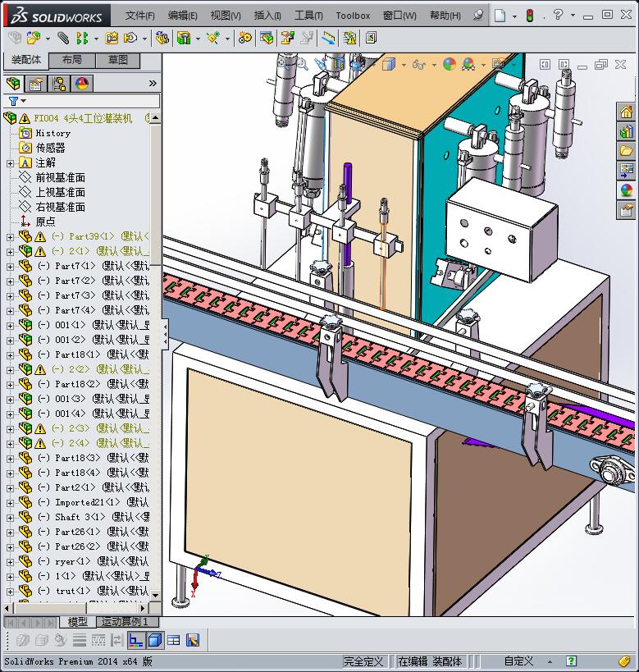Open the Display Style cube icon
The image size is (639, 672).
(x=388, y=64)
